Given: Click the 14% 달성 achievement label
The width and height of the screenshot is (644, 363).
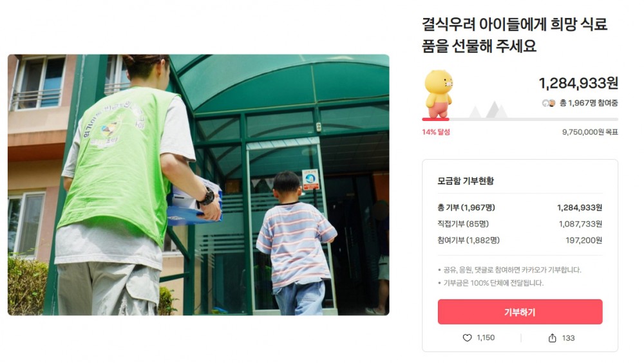Looking at the screenshot, I should tap(436, 132).
